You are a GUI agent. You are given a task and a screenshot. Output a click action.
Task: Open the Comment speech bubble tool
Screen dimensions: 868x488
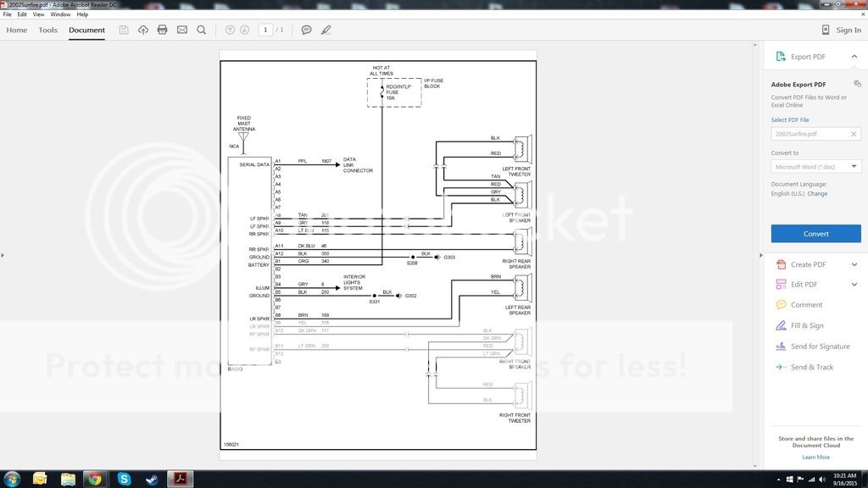(306, 30)
